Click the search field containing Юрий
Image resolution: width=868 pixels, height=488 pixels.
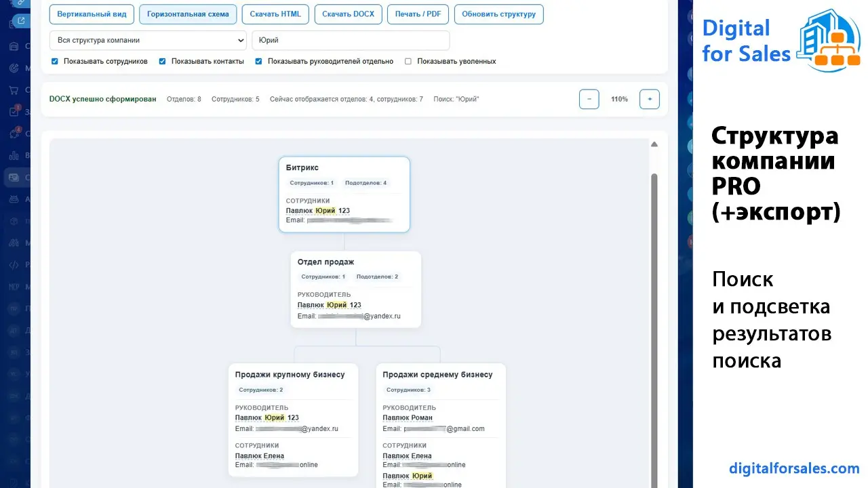[x=350, y=40]
